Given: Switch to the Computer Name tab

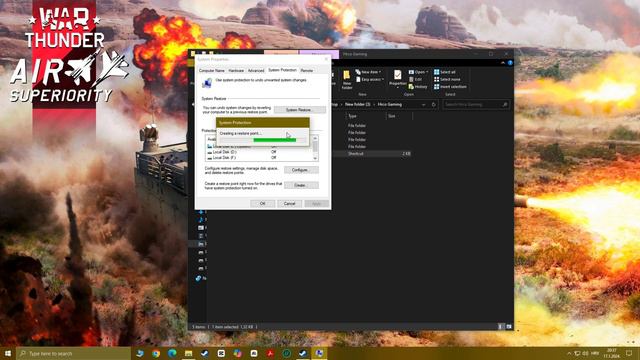Looking at the screenshot, I should 211,71.
